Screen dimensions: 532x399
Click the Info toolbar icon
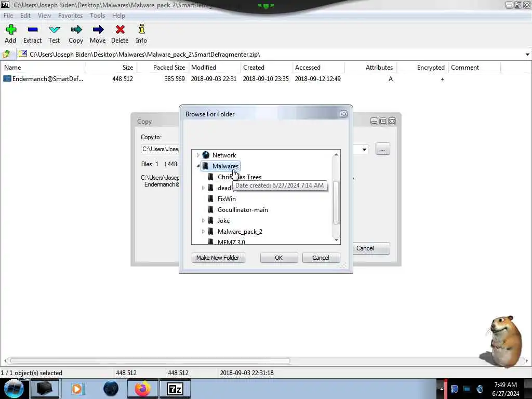coord(141,34)
